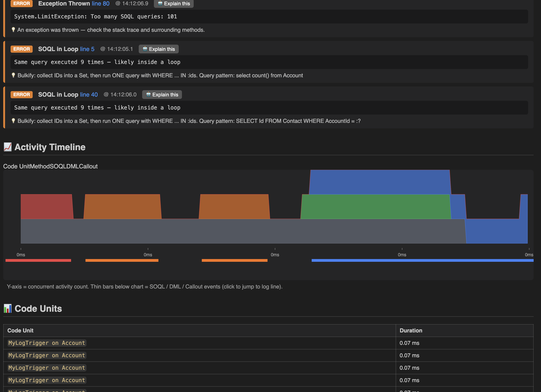Click the first MyLogTrigger on Account row
The width and height of the screenshot is (541, 392).
tap(268, 343)
